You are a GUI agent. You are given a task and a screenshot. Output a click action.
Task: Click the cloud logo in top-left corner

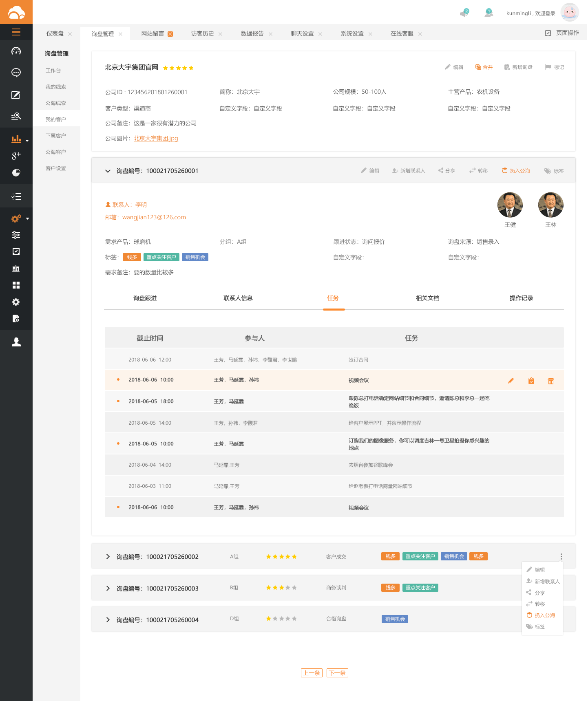pos(16,12)
